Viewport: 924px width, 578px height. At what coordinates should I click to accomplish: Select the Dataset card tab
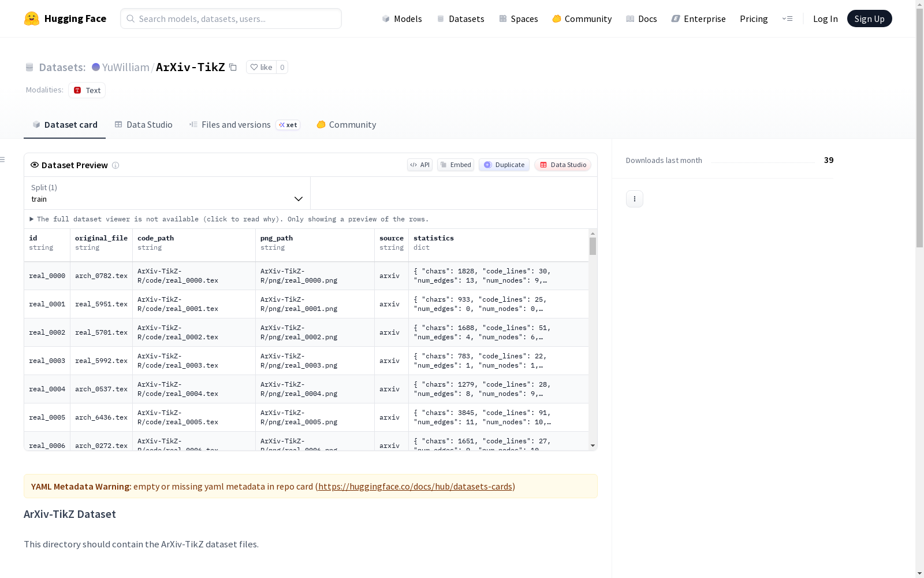[x=65, y=125]
